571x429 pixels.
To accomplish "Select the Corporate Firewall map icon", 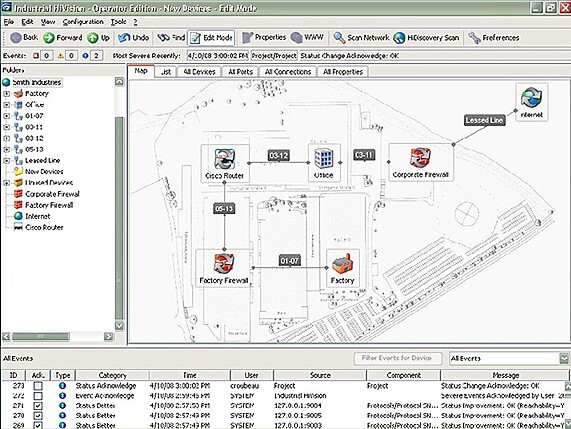I will tap(421, 158).
